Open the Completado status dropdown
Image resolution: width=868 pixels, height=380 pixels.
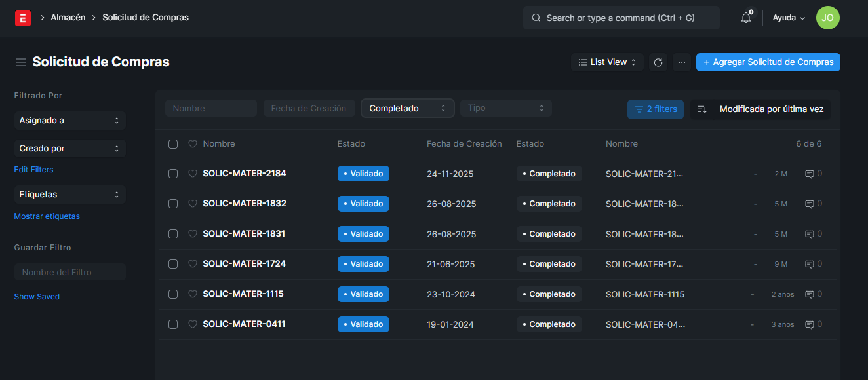[x=407, y=109]
